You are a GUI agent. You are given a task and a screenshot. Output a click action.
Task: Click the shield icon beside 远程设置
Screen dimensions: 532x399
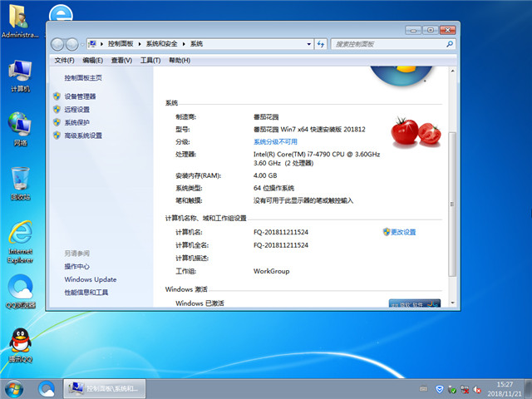pyautogui.click(x=57, y=109)
